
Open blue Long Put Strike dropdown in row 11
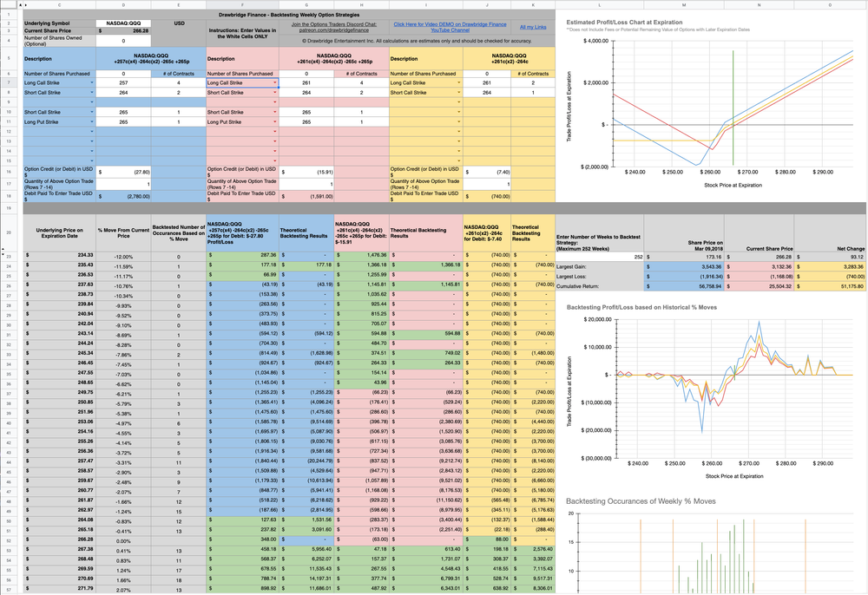(x=92, y=122)
